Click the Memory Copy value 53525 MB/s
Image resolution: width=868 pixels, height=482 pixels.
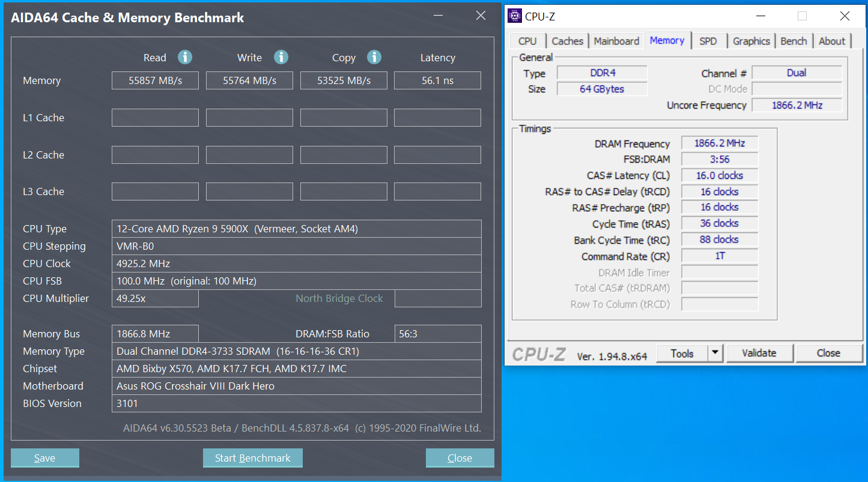344,80
